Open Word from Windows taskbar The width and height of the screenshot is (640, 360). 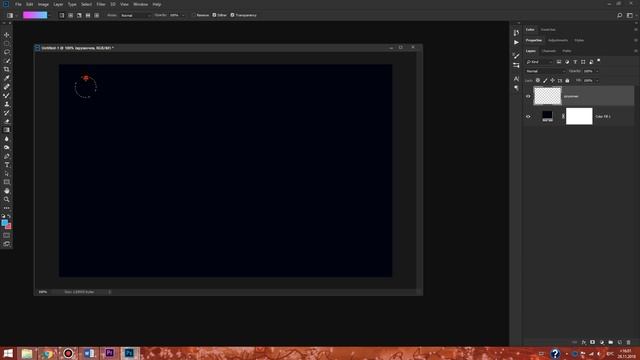(89, 353)
